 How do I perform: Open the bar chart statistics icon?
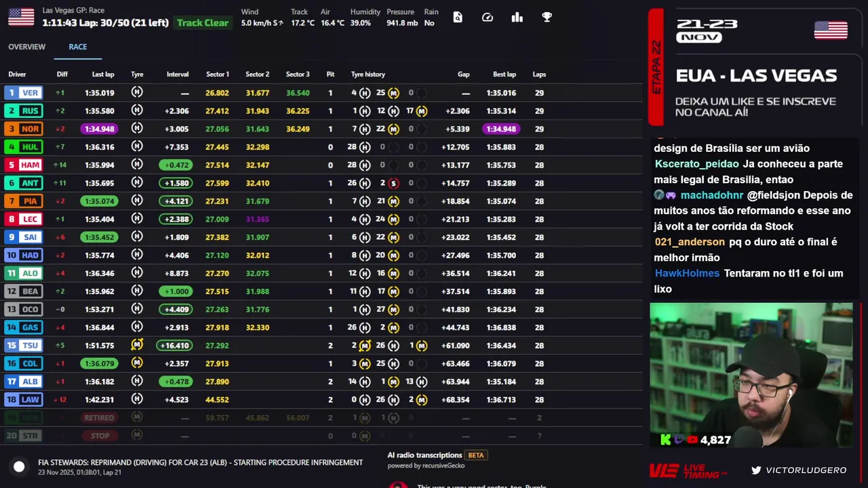click(x=517, y=17)
